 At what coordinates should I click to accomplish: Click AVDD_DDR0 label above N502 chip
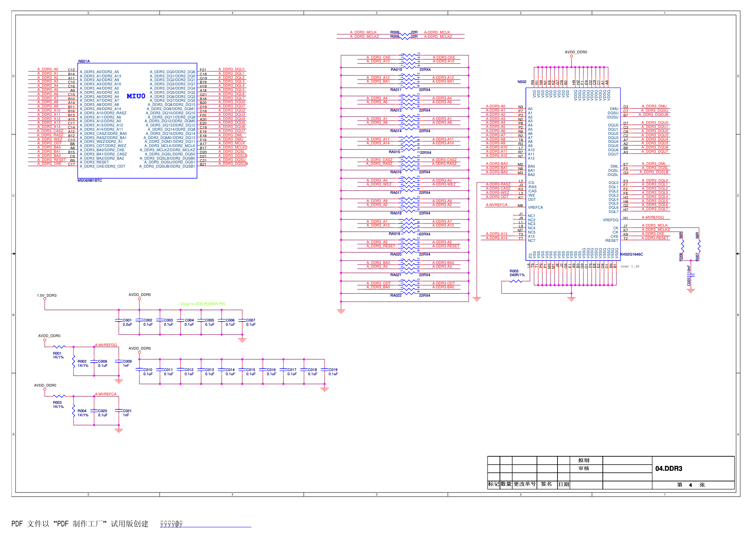click(576, 52)
